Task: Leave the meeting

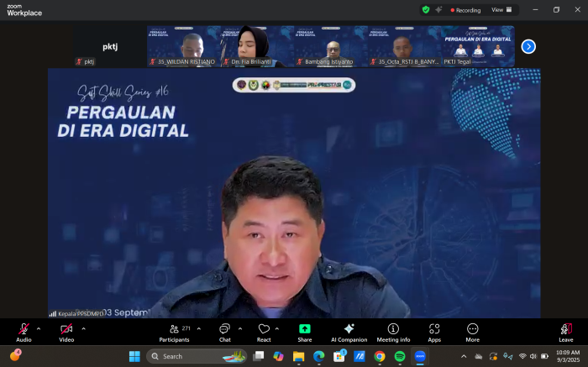Action: click(x=566, y=331)
